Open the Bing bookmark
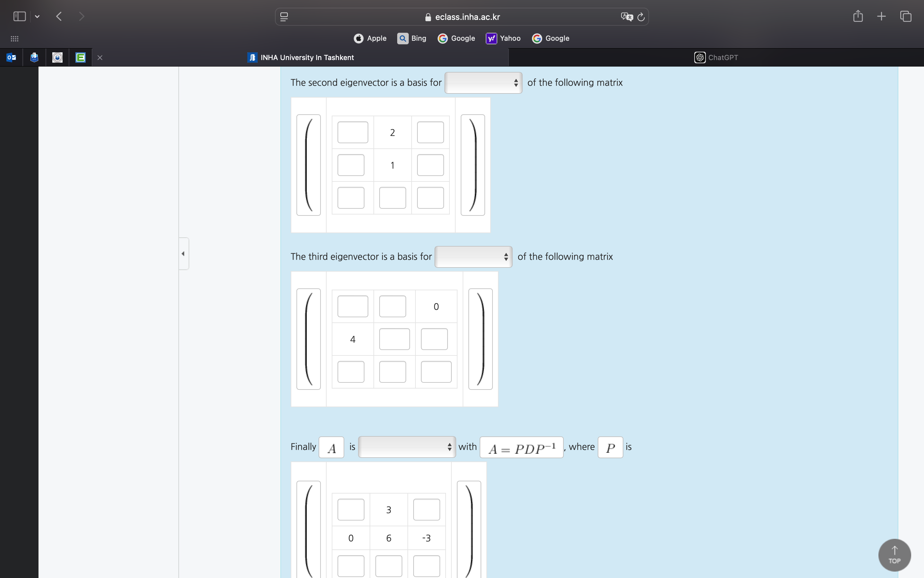 (x=412, y=38)
